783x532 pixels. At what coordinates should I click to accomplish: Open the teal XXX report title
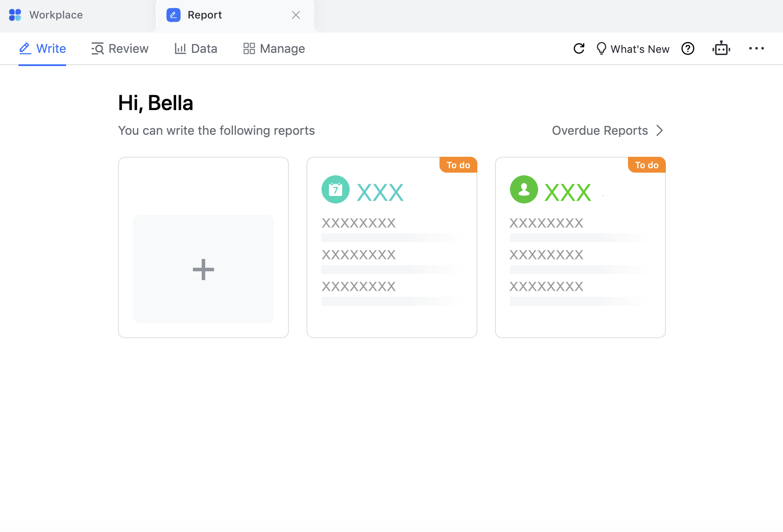(380, 192)
